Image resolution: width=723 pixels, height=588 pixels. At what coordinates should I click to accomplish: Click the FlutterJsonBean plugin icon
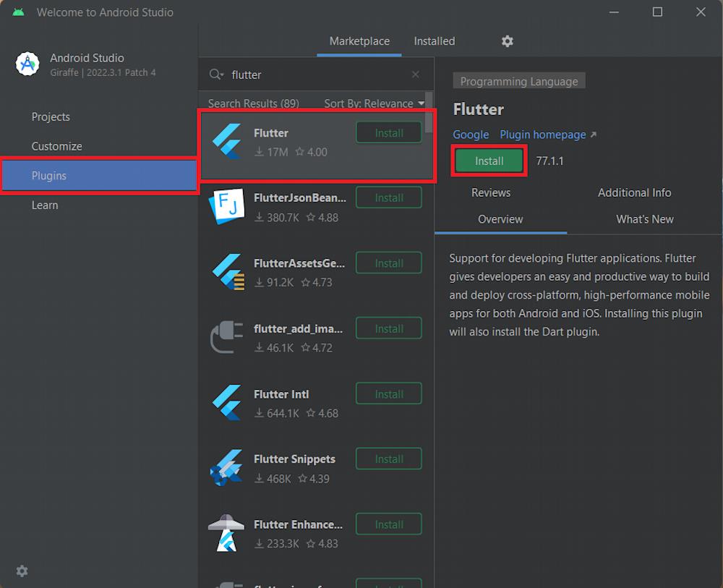(x=226, y=206)
